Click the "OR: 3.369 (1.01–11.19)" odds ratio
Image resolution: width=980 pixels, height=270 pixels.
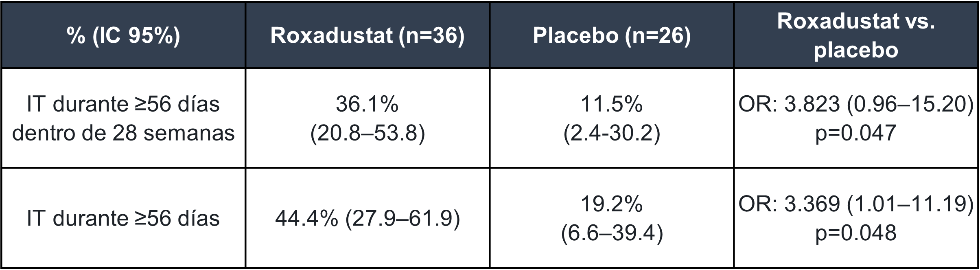(x=856, y=204)
